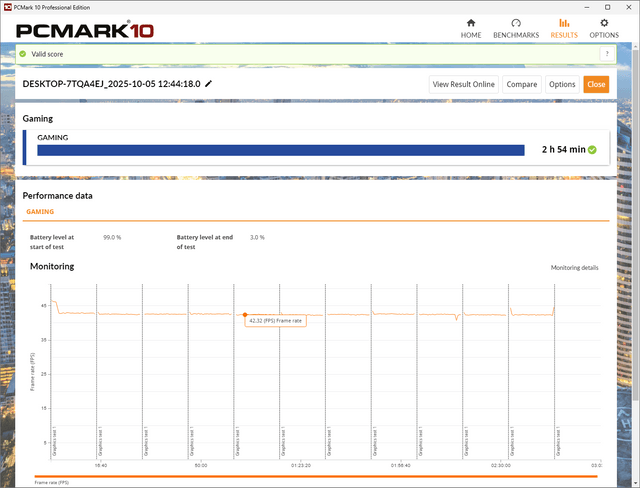
Task: Click the Performance data heading
Action: tap(58, 196)
